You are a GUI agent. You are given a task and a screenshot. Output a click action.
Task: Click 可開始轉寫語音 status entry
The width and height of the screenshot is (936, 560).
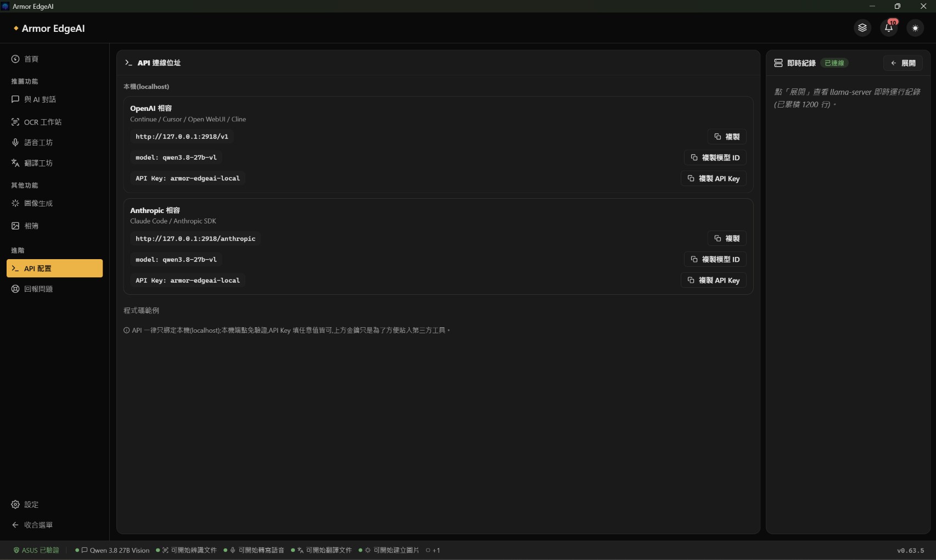254,550
